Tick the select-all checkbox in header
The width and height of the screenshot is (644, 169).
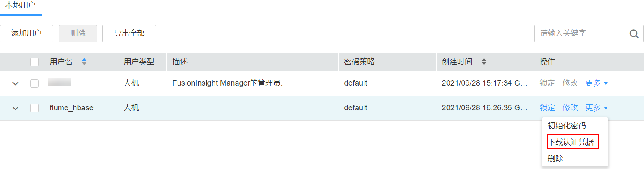pos(34,62)
